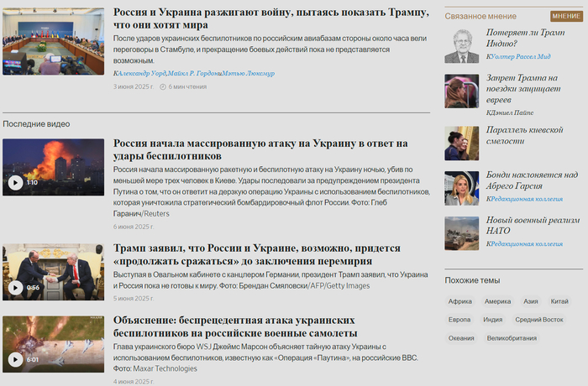Click the clock icon beside '6 мин чтения'
Image resolution: width=588 pixels, height=386 pixels.
point(164,86)
